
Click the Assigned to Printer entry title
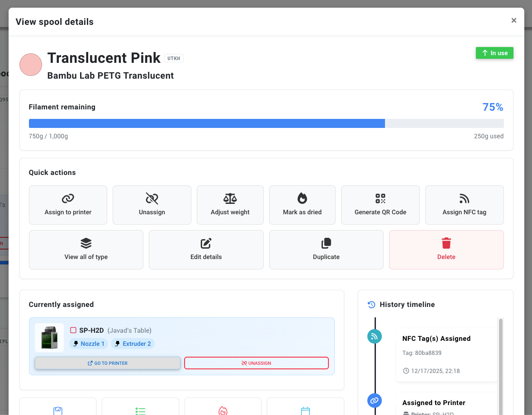433,403
